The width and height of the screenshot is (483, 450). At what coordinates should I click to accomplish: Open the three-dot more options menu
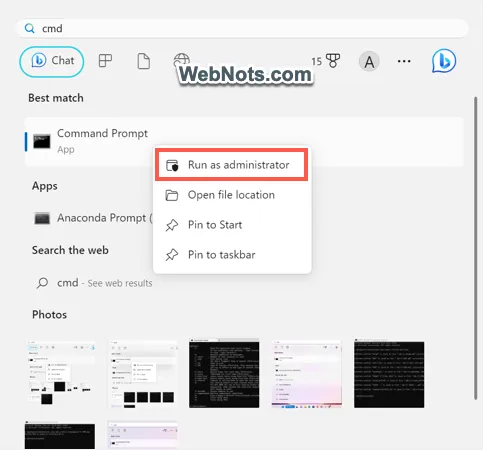coord(404,61)
